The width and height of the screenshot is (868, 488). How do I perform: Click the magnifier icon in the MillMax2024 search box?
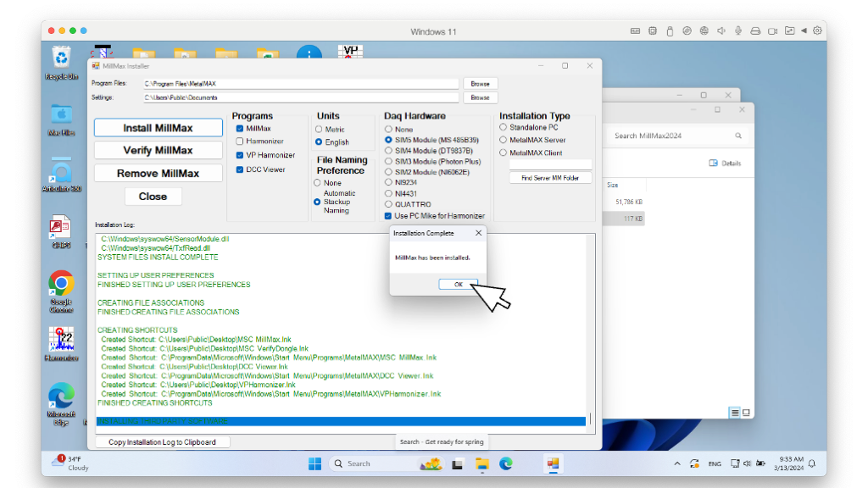click(x=738, y=136)
